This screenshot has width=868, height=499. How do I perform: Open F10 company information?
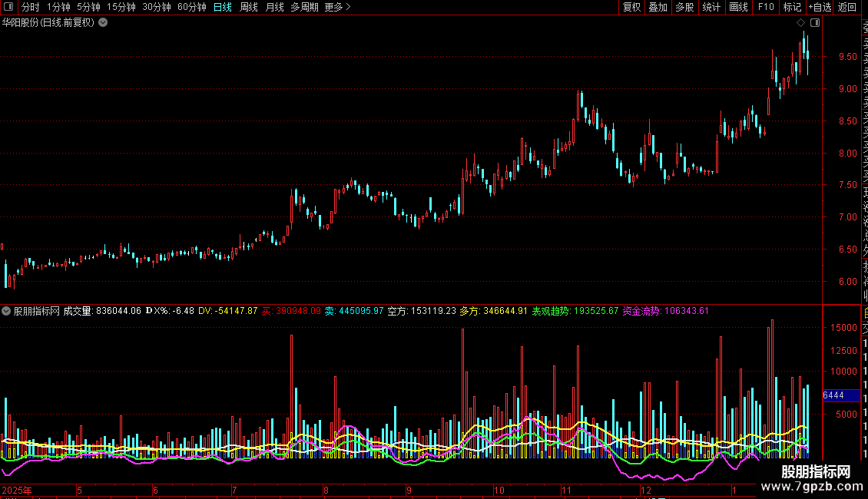[766, 7]
